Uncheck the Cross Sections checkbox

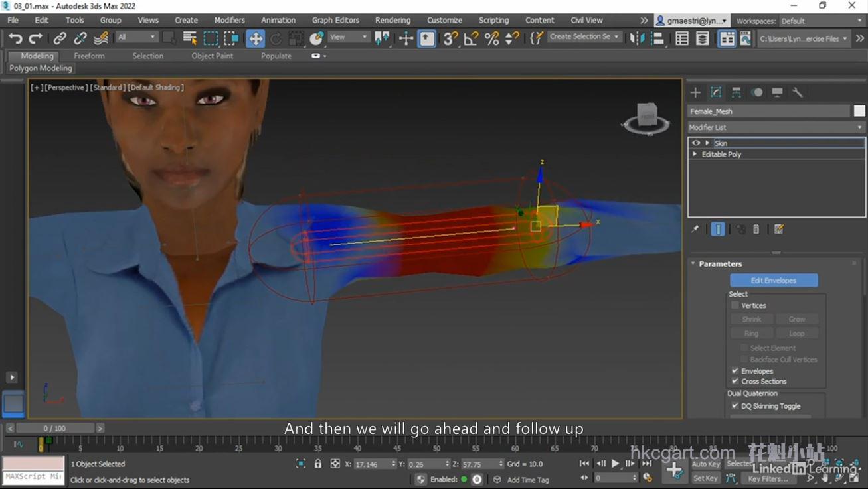click(735, 382)
